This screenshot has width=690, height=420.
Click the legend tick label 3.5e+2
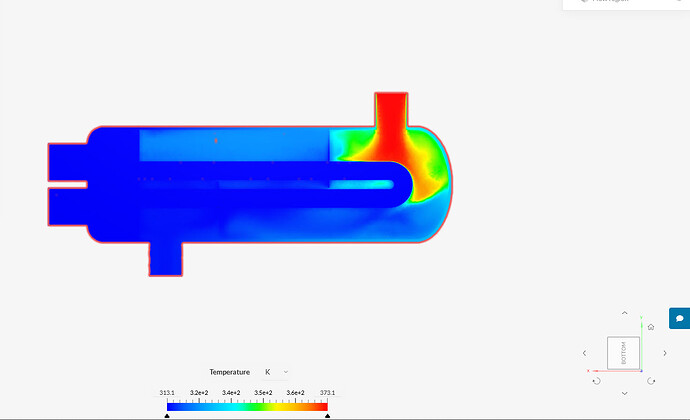coord(263,393)
